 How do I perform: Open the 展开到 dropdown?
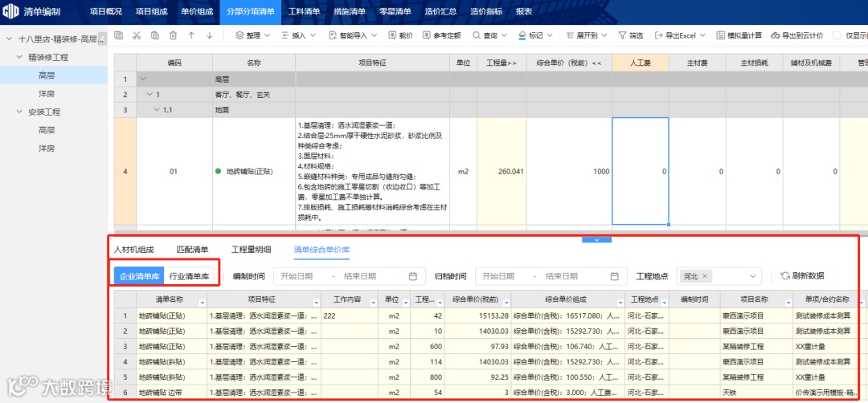click(587, 35)
